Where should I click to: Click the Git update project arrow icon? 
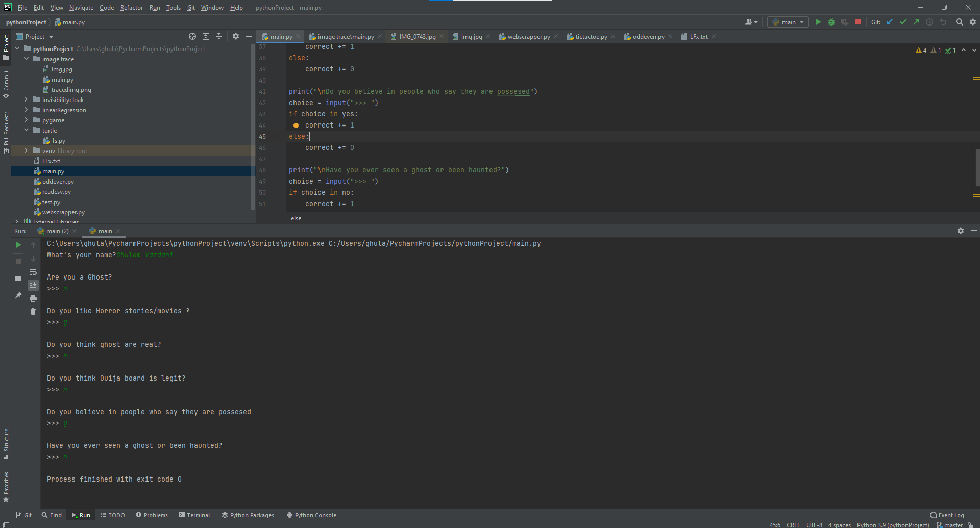[890, 22]
